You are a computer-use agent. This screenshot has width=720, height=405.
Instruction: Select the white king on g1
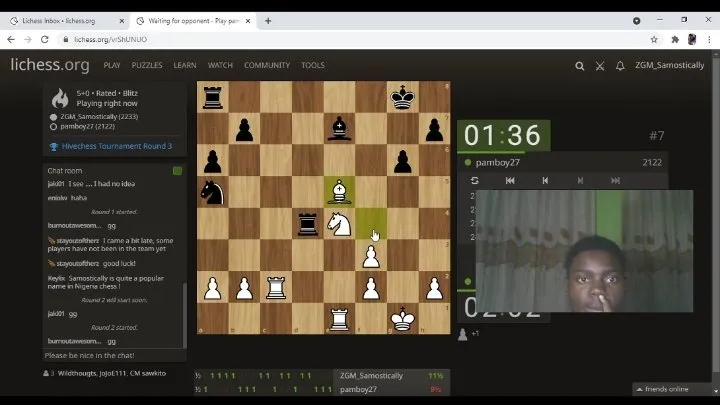pos(403,319)
